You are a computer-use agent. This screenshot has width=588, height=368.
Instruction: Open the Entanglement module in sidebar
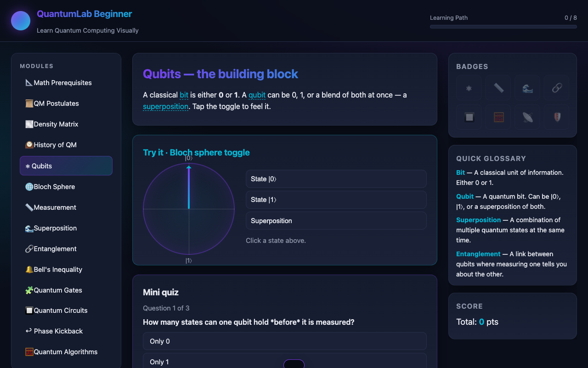tap(66, 249)
